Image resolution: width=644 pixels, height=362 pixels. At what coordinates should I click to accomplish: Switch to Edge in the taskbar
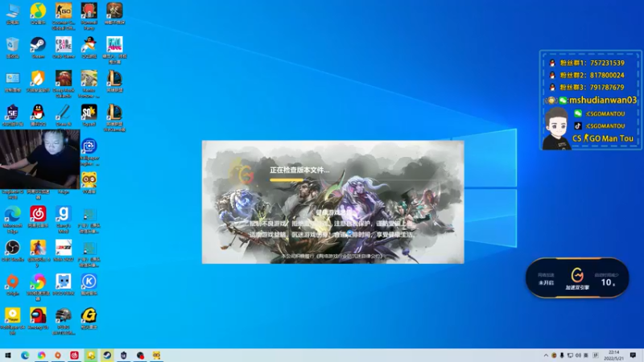(25, 355)
